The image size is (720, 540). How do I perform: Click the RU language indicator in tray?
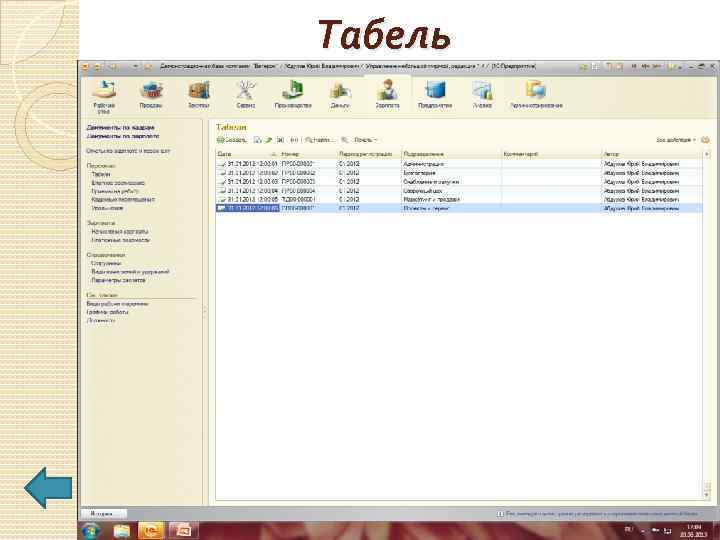click(629, 530)
